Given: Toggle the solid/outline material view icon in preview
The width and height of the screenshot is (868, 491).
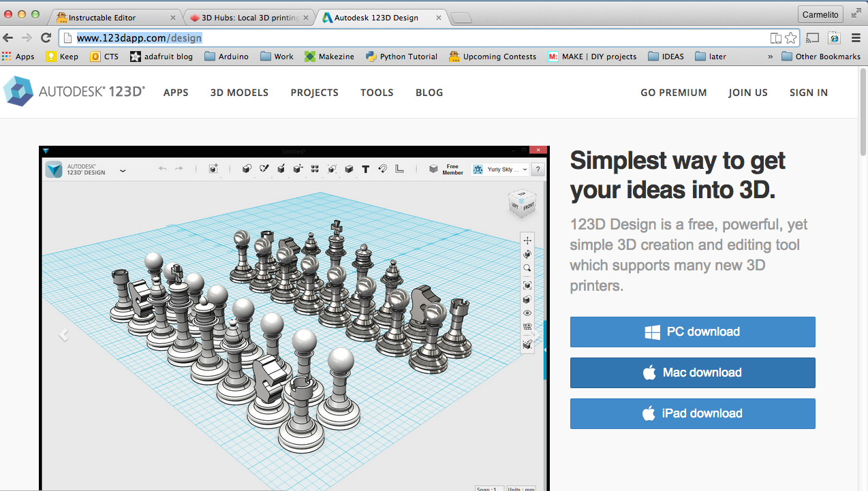Looking at the screenshot, I should pyautogui.click(x=527, y=300).
